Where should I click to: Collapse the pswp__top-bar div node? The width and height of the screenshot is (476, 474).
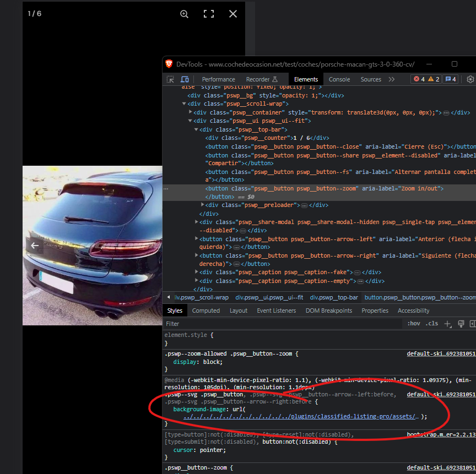coord(196,129)
